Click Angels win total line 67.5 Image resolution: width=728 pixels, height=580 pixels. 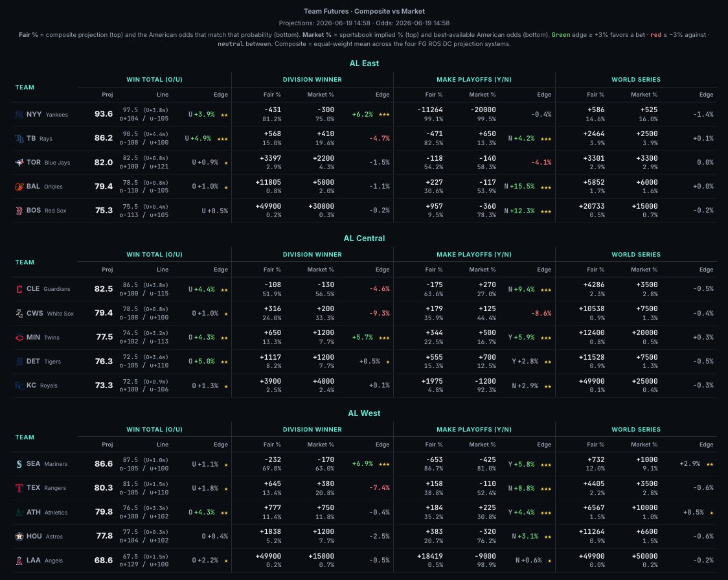(130, 556)
